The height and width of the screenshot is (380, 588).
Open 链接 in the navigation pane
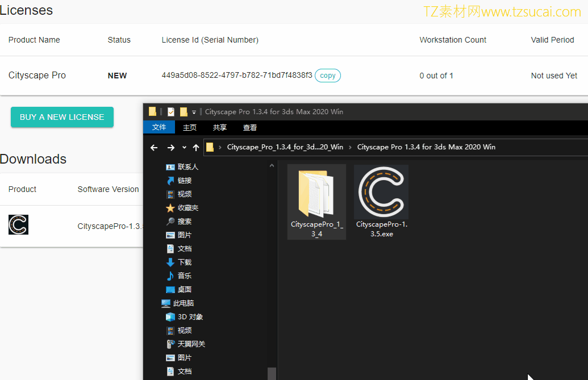179,181
